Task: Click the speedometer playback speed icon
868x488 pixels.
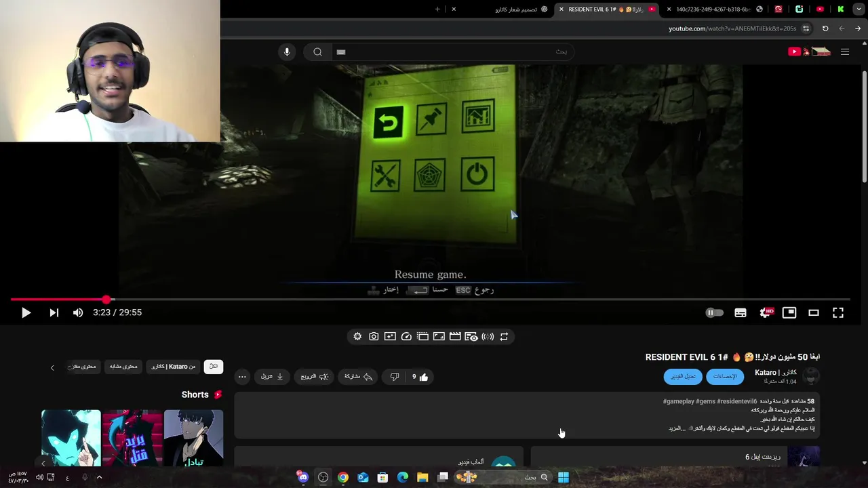Action: click(406, 336)
